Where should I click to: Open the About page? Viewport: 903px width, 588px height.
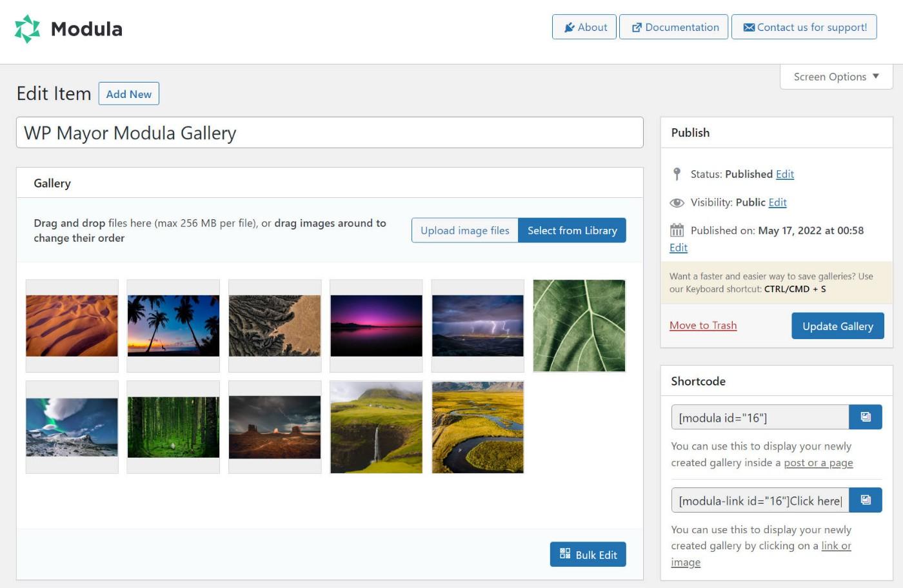(584, 27)
